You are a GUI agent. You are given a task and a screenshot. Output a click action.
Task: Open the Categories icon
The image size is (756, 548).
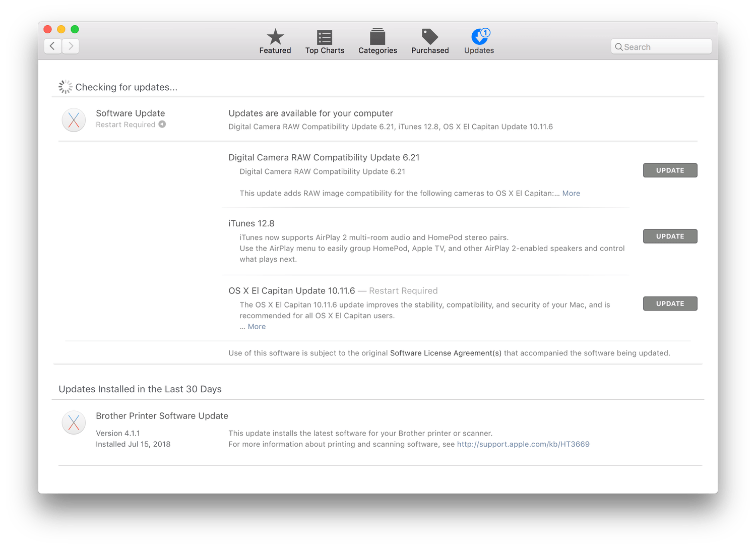(377, 36)
